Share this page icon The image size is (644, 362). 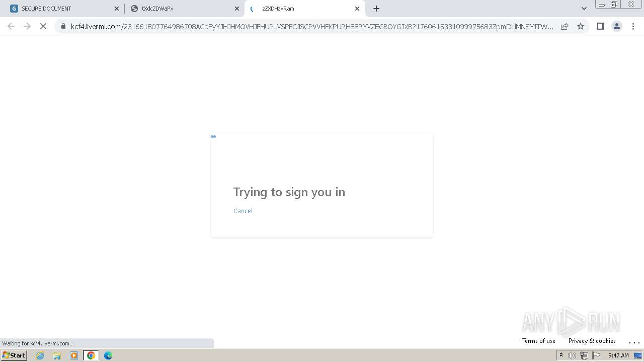tap(565, 26)
